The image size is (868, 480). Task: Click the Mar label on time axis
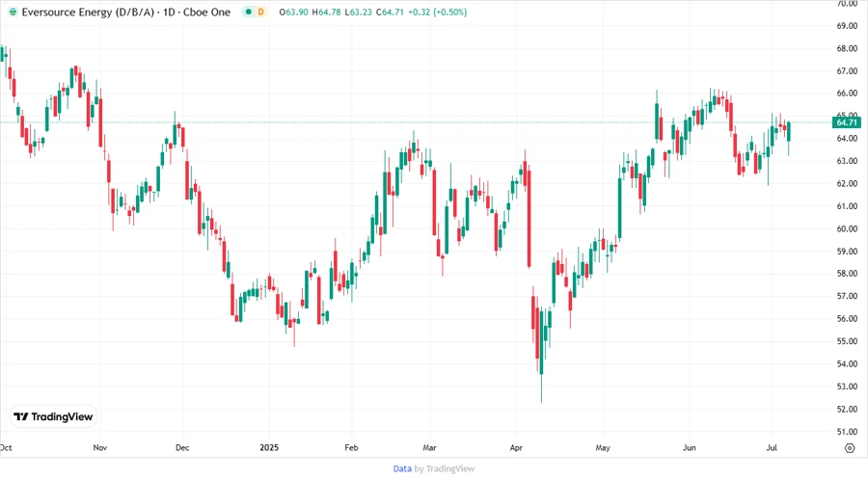click(x=429, y=447)
